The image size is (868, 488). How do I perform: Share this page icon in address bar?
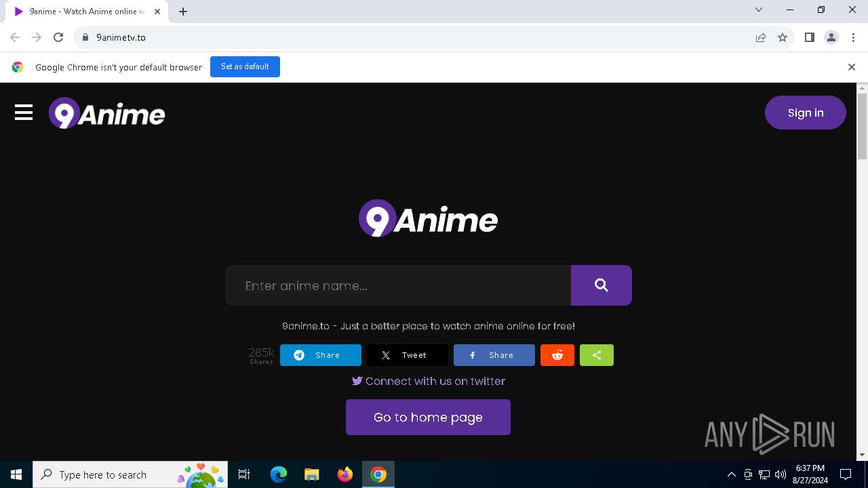tap(761, 37)
